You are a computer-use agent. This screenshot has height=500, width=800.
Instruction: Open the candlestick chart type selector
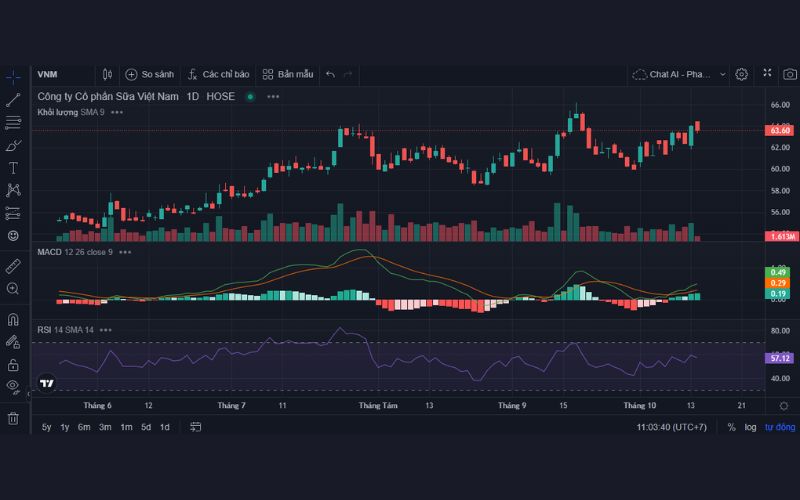[107, 74]
